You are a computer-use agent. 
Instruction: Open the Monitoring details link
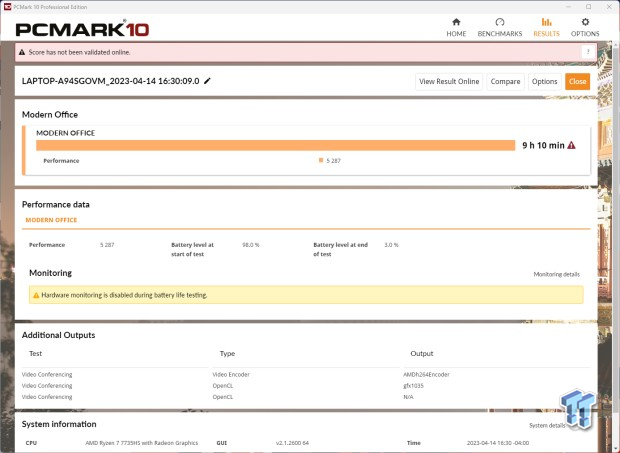pyautogui.click(x=556, y=274)
